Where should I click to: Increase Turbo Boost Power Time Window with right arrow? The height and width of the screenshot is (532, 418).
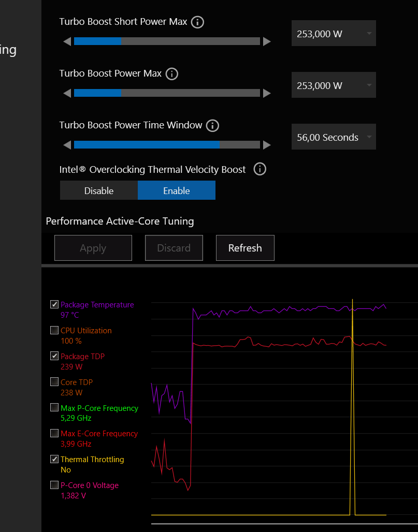point(267,145)
